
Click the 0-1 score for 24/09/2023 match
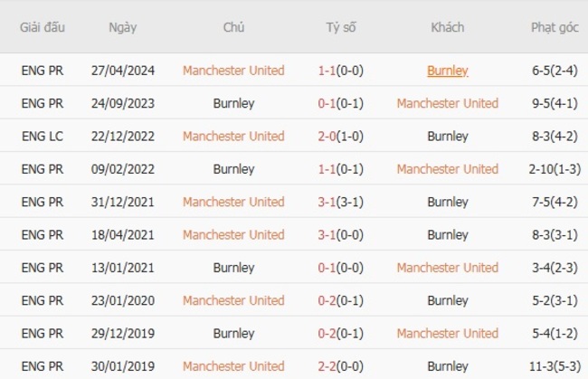tap(341, 103)
